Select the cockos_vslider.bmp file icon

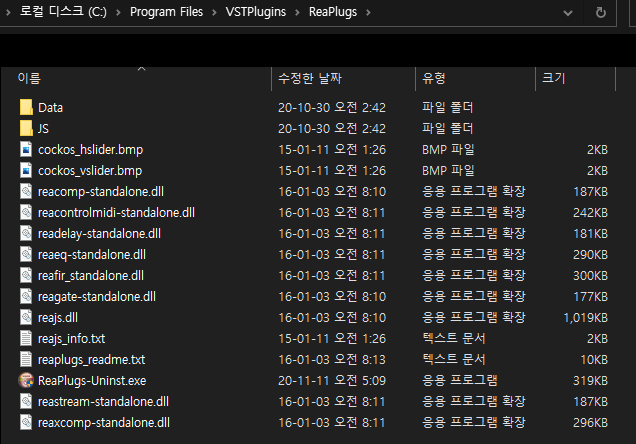pyautogui.click(x=26, y=171)
